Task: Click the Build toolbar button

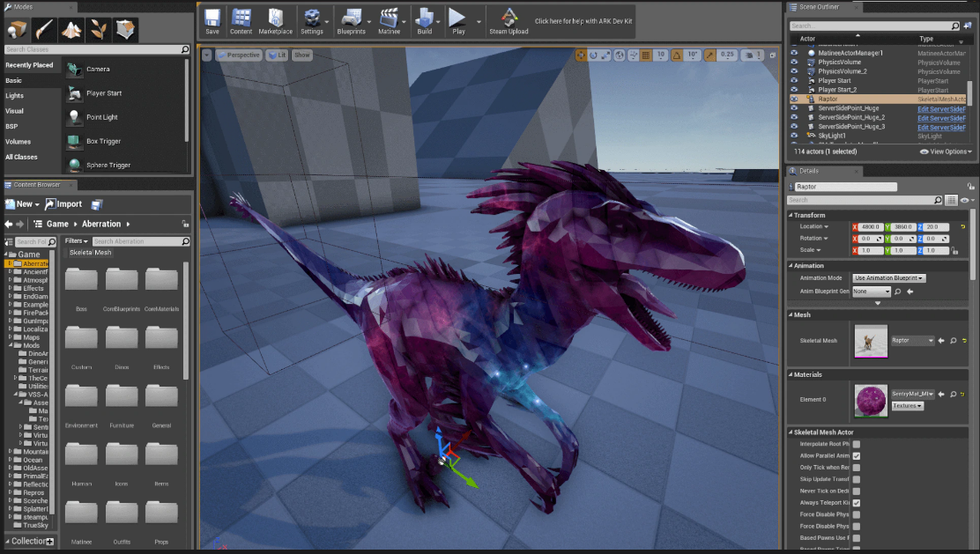Action: 425,21
